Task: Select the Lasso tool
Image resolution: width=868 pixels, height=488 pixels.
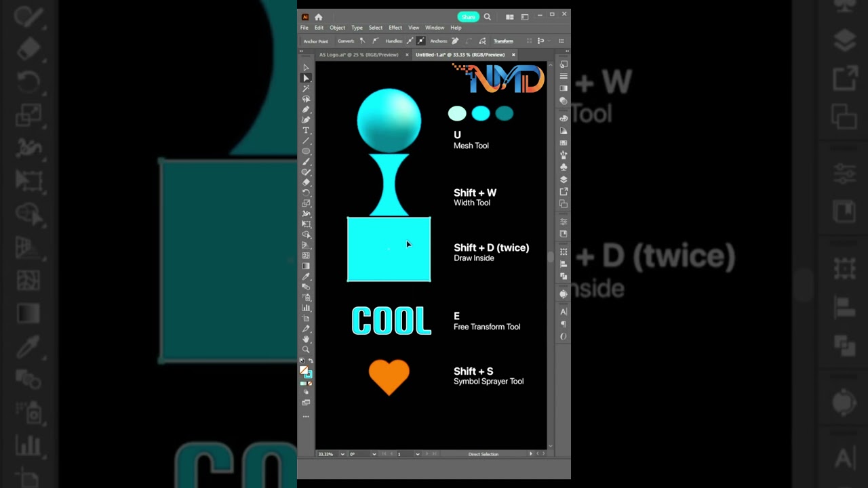Action: point(306,99)
